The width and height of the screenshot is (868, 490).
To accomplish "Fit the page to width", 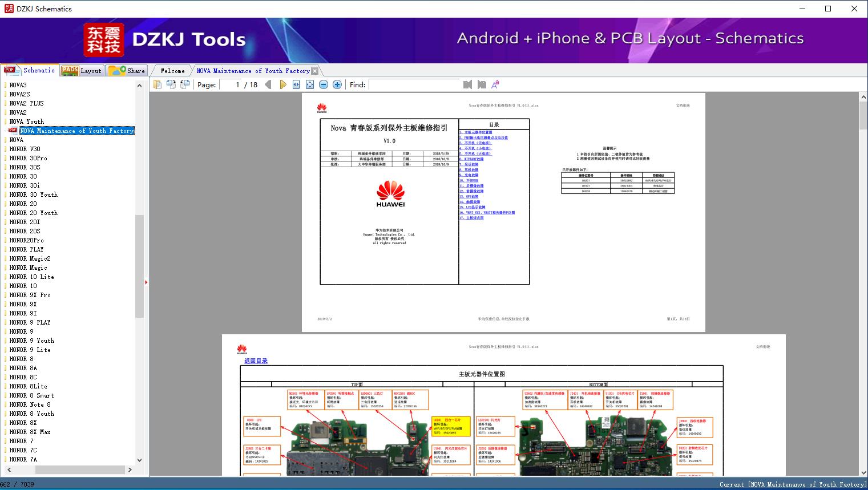I will pyautogui.click(x=296, y=84).
